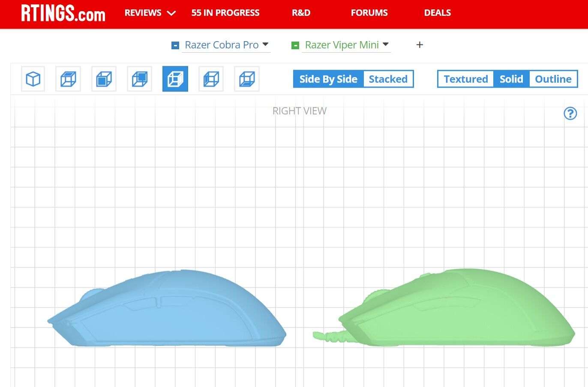The image size is (588, 387).
Task: Select the highlighted right view cube icon
Action: click(175, 79)
